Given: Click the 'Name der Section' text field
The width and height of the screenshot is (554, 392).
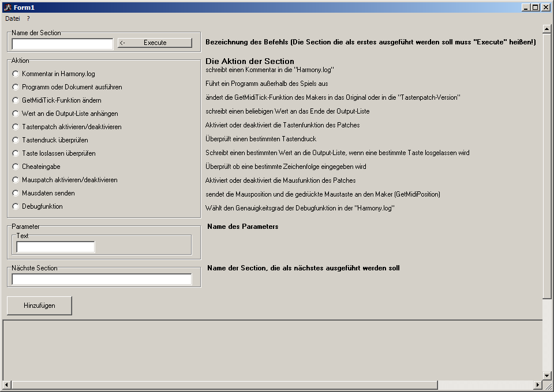Looking at the screenshot, I should click(62, 44).
